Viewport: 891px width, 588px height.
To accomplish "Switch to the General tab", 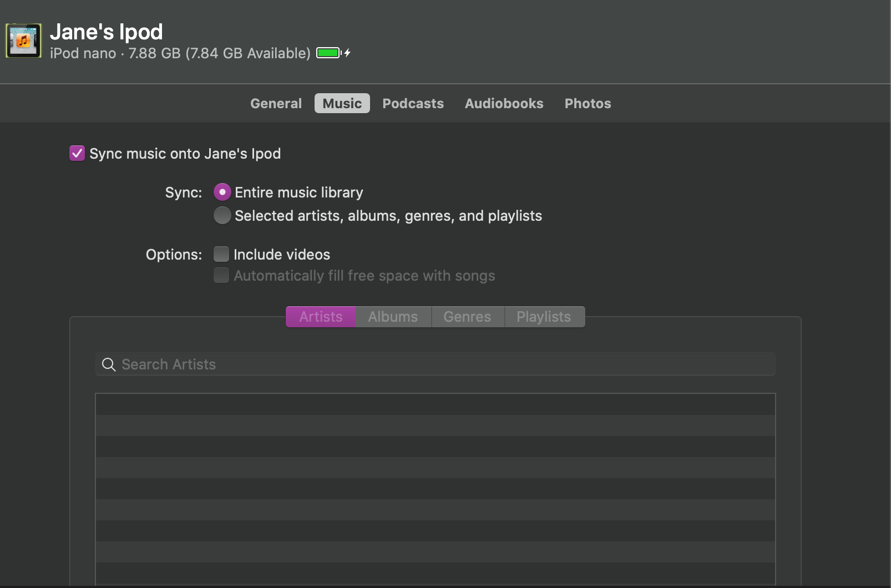I will point(276,104).
